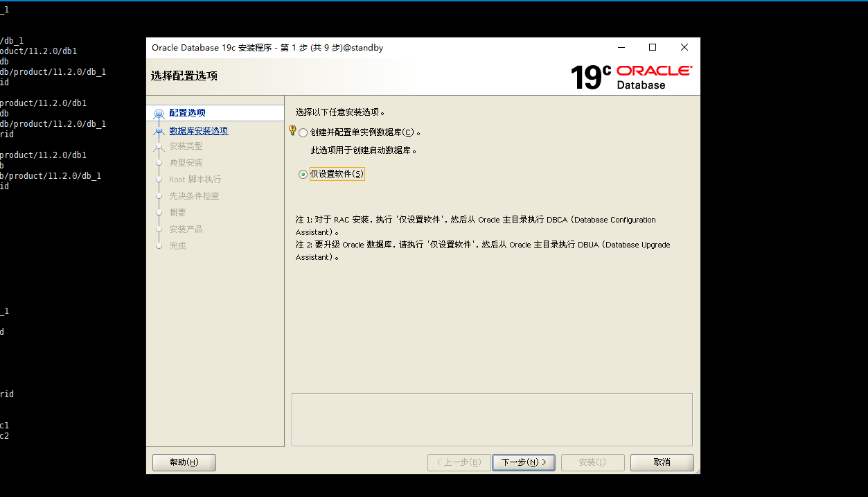The image size is (868, 497).
Task: Click the Oracle 19c Database logo
Action: point(630,77)
